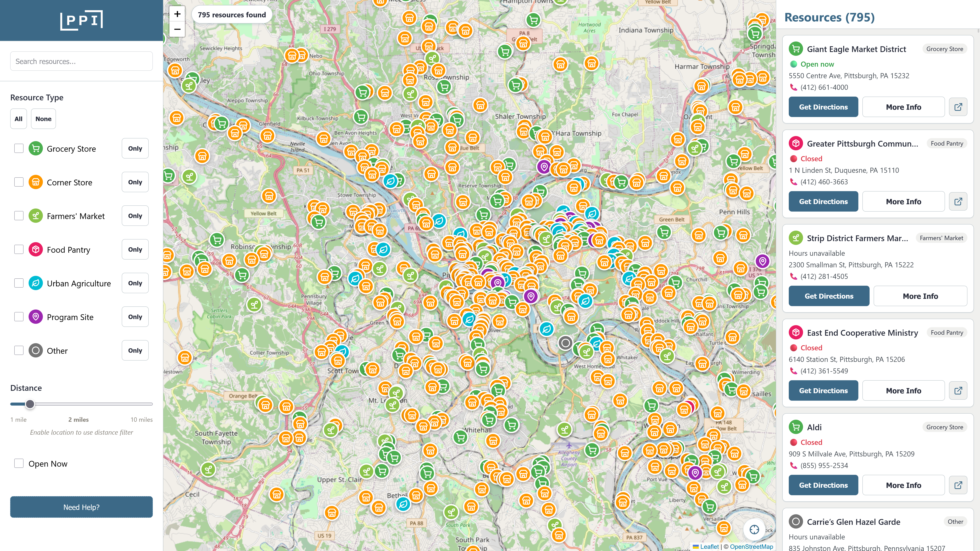
Task: Click the zoom in button on the map
Action: coord(177,14)
